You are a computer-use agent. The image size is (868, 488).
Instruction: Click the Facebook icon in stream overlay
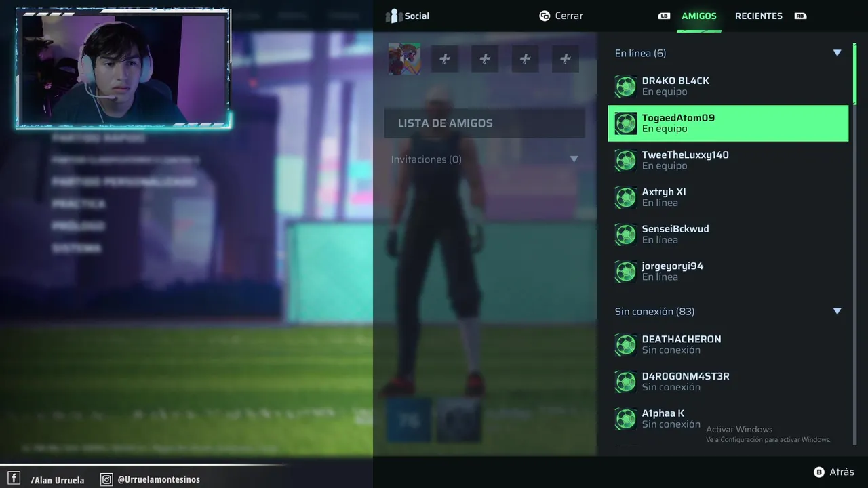tap(14, 479)
